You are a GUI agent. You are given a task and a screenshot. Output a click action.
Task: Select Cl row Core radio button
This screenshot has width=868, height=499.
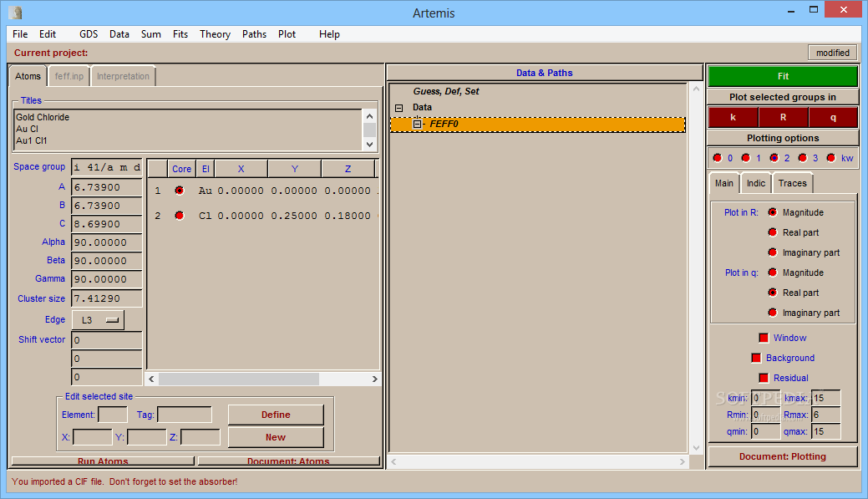(180, 216)
